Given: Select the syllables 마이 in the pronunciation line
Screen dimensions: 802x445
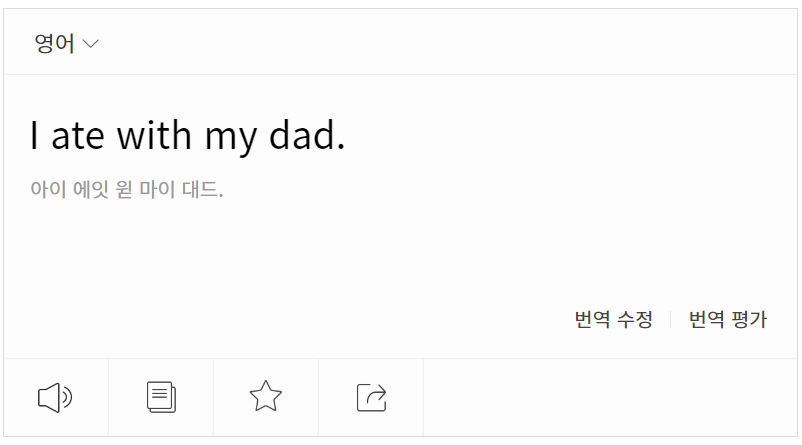Looking at the screenshot, I should 158,189.
